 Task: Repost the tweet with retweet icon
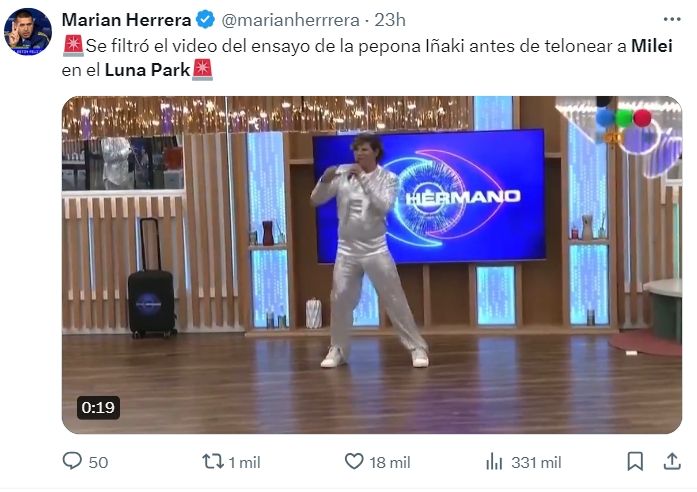pos(213,461)
